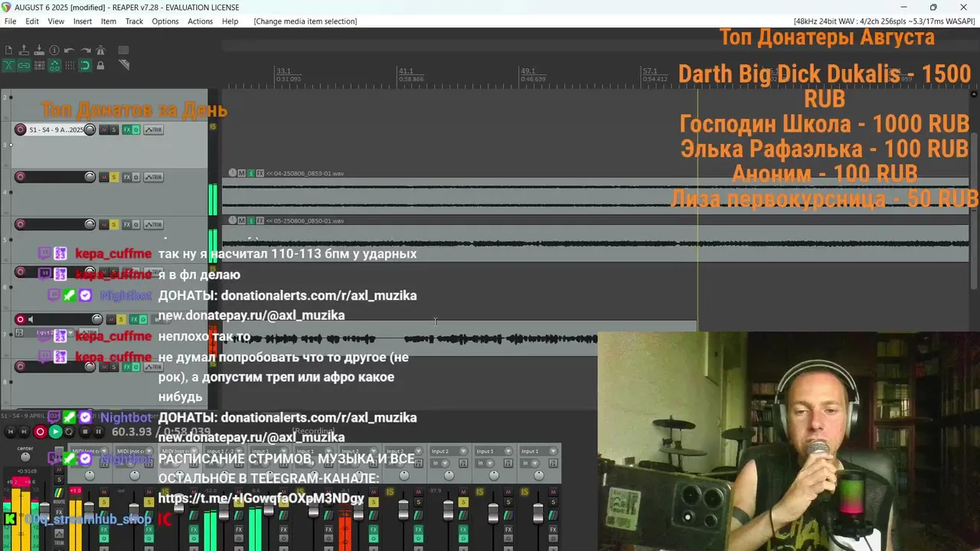
Task: Open FX window for track S1 - S4
Action: tap(127, 129)
